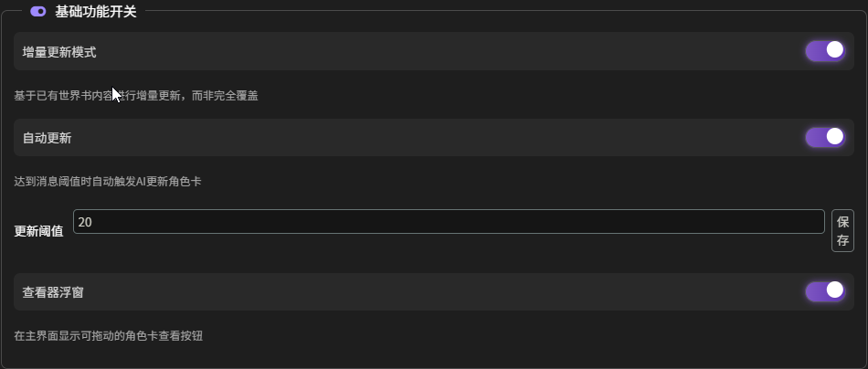
Task: Click the 增量更新模式 label text
Action: 59,52
